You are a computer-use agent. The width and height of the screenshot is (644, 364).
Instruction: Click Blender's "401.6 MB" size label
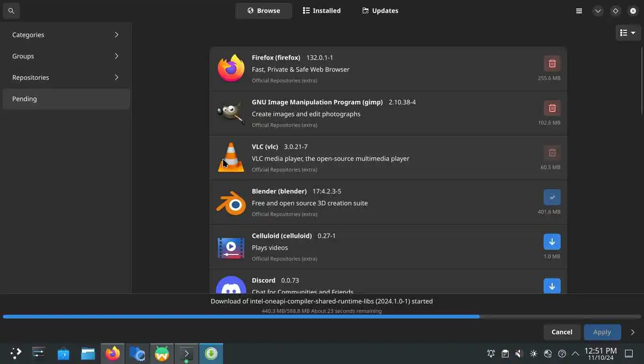click(x=549, y=212)
